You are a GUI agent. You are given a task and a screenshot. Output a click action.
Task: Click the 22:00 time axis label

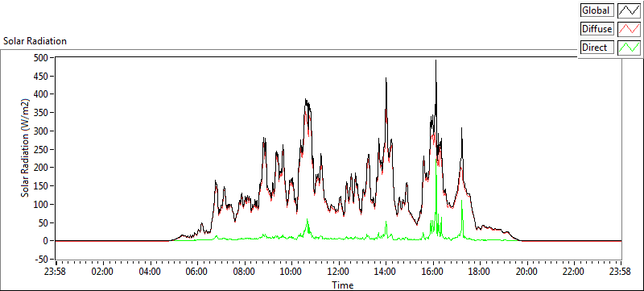[574, 272]
